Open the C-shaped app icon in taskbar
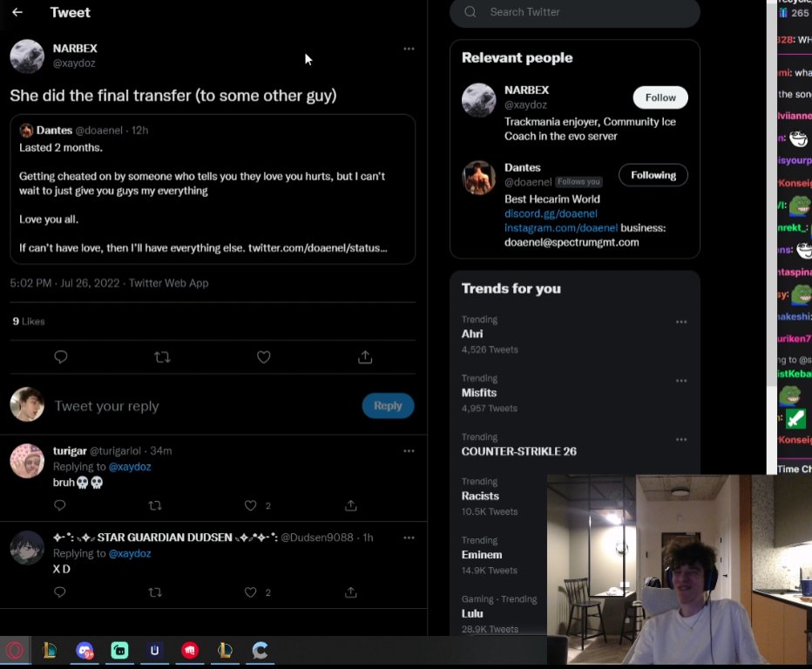Viewport: 812px width, 669px height. (260, 651)
